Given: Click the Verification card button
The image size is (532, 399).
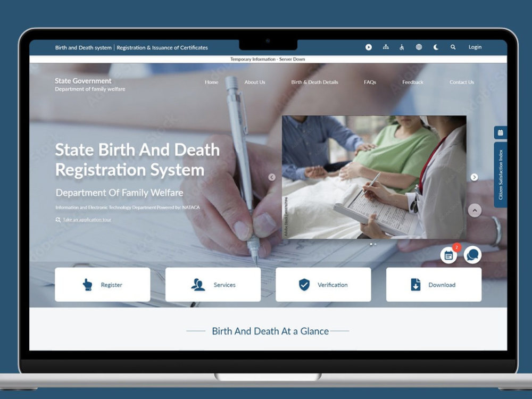Looking at the screenshot, I should click(323, 285).
